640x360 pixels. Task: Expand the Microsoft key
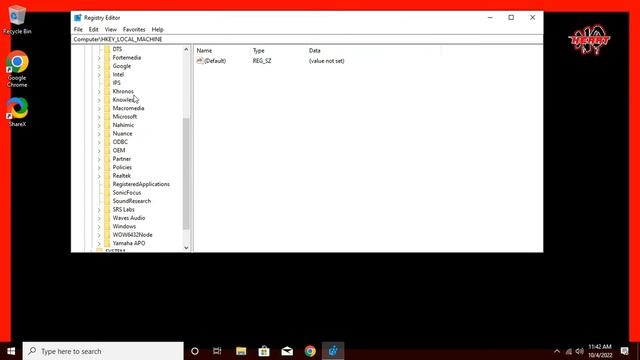coord(99,117)
